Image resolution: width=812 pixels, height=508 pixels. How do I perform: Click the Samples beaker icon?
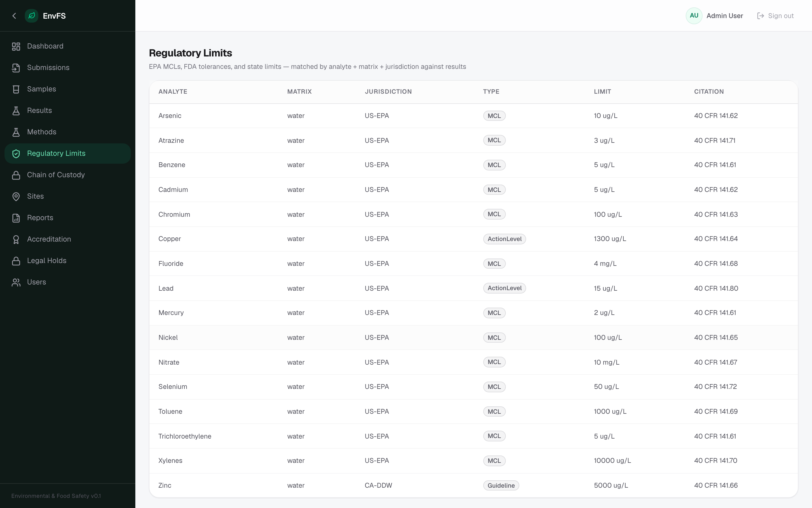[16, 89]
